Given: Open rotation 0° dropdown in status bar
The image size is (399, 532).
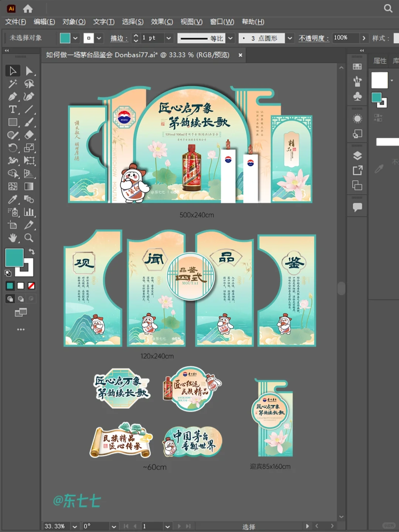Looking at the screenshot, I should [114, 526].
